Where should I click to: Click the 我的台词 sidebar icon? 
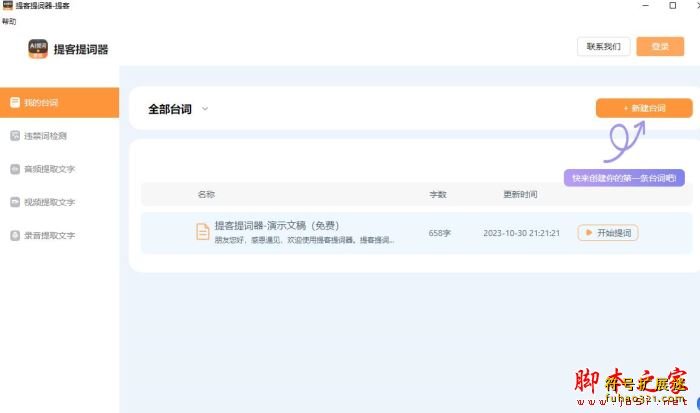point(15,103)
